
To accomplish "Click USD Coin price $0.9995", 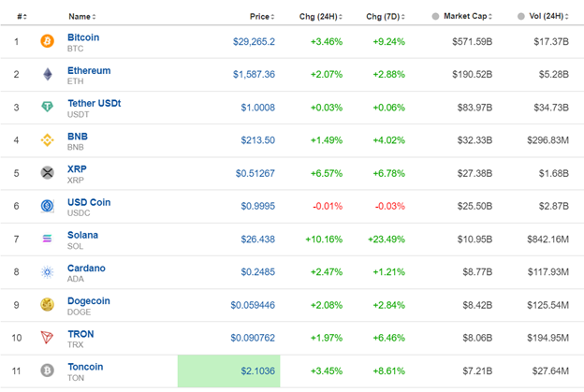I will click(257, 206).
